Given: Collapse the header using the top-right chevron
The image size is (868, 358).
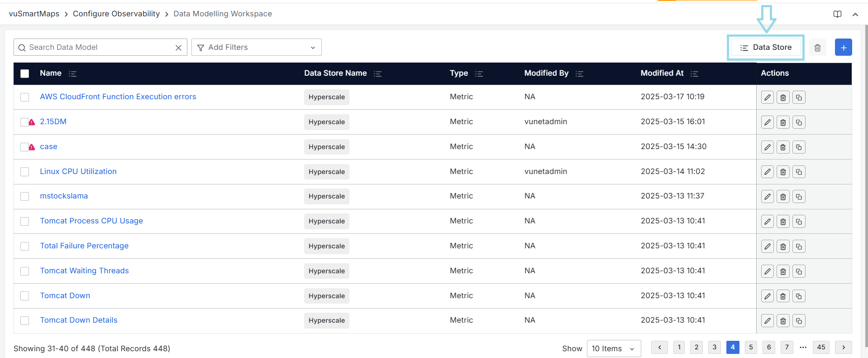Looking at the screenshot, I should coord(855,14).
